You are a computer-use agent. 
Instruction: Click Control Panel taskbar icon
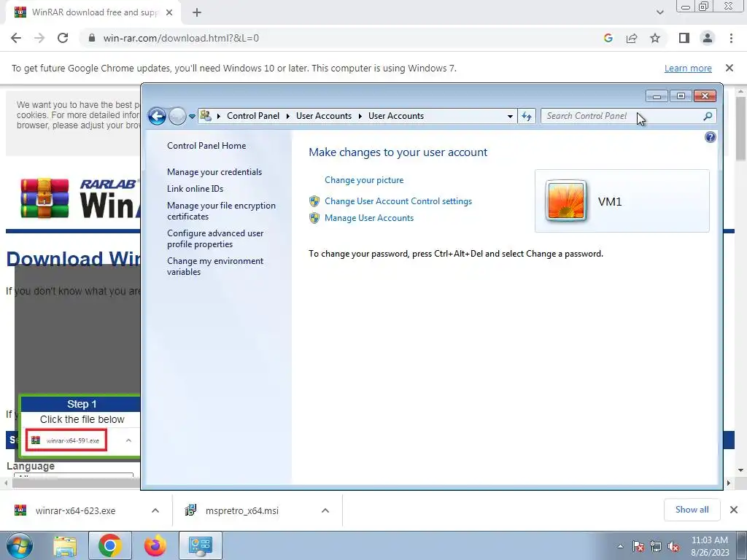(200, 545)
